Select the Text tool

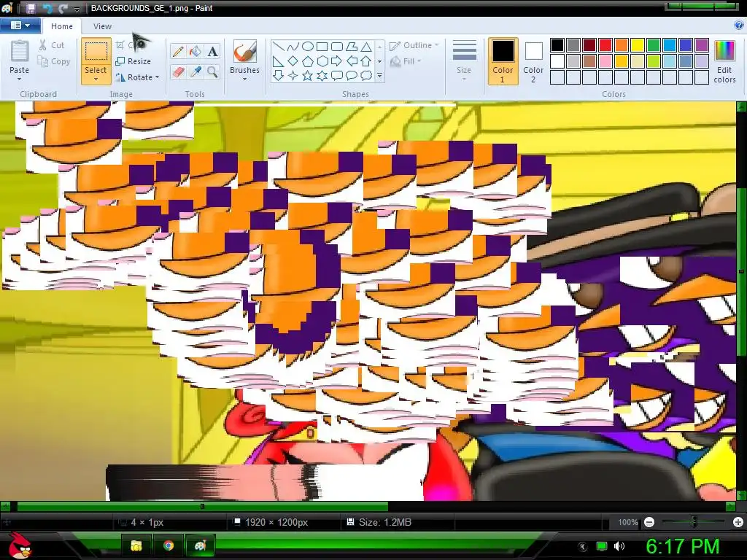[x=212, y=51]
